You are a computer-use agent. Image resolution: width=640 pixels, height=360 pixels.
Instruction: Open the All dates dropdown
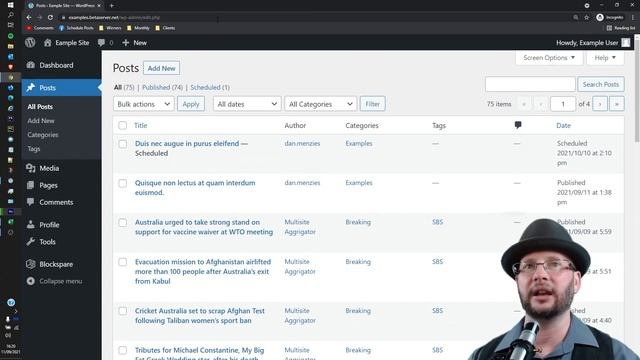(247, 104)
